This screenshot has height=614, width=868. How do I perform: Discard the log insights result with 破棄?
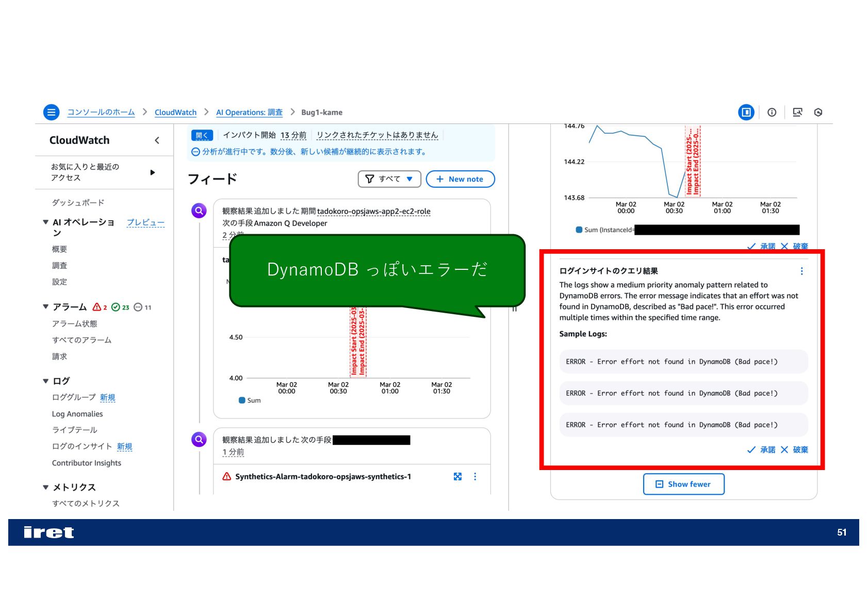click(794, 449)
